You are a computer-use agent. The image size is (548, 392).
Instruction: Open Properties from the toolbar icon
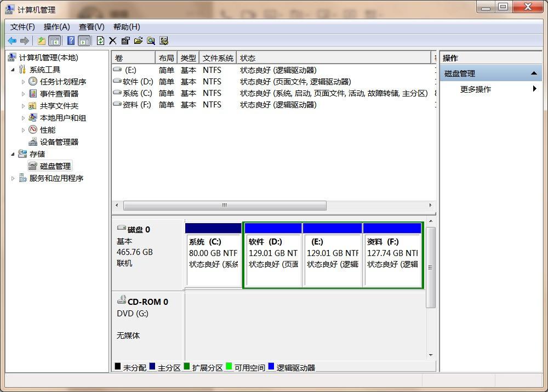tap(125, 41)
